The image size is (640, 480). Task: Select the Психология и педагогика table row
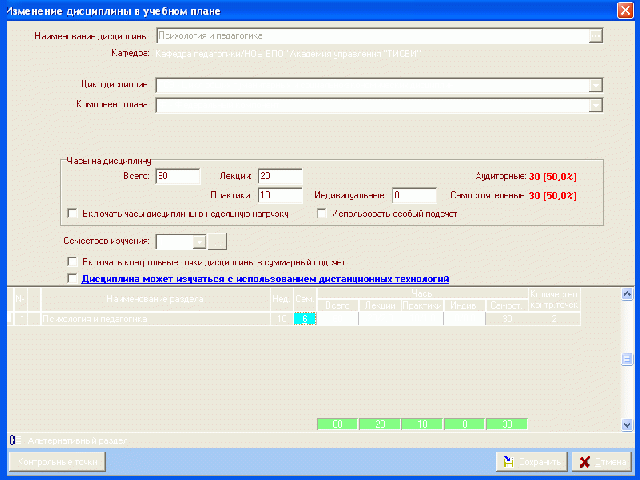pyautogui.click(x=151, y=319)
